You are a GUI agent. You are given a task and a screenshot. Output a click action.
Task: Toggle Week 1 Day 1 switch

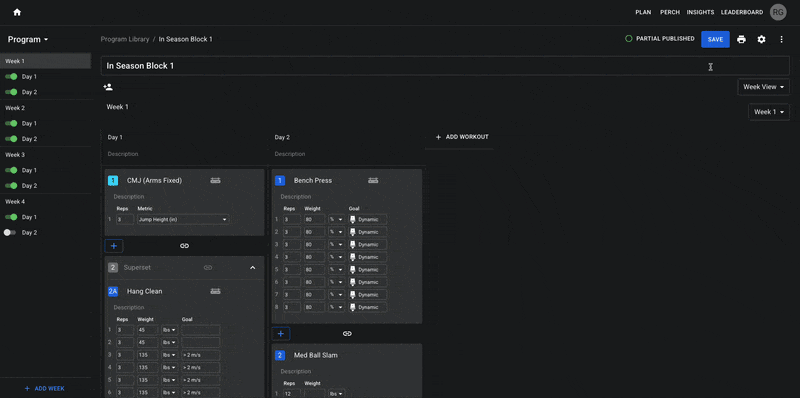pyautogui.click(x=11, y=77)
